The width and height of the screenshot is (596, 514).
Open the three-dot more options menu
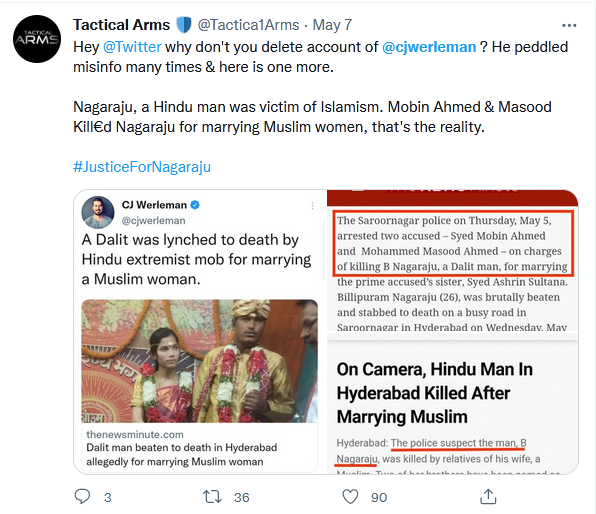click(x=569, y=25)
